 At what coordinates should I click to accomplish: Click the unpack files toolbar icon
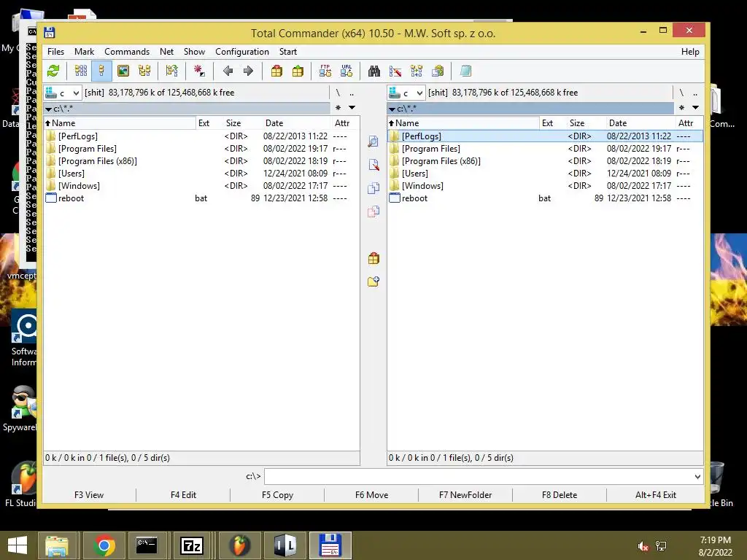pyautogui.click(x=298, y=71)
